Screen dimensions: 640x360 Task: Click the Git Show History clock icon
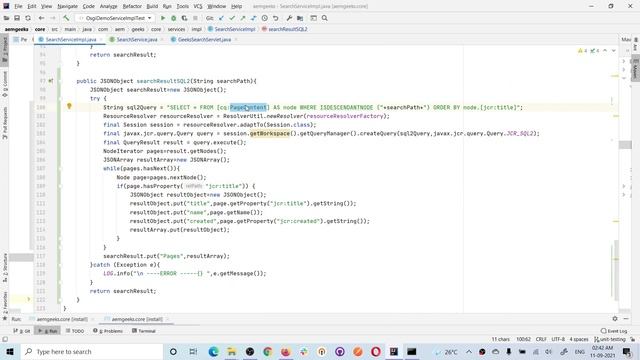tap(264, 18)
